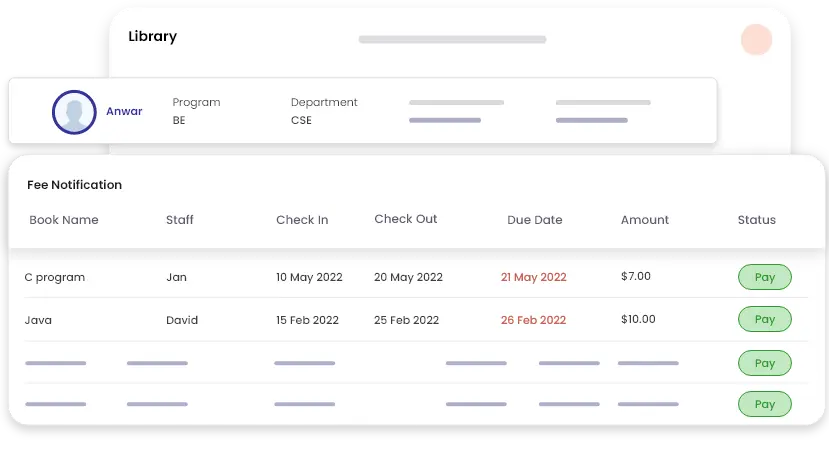Click Pay button in fourth table row

pyautogui.click(x=764, y=404)
